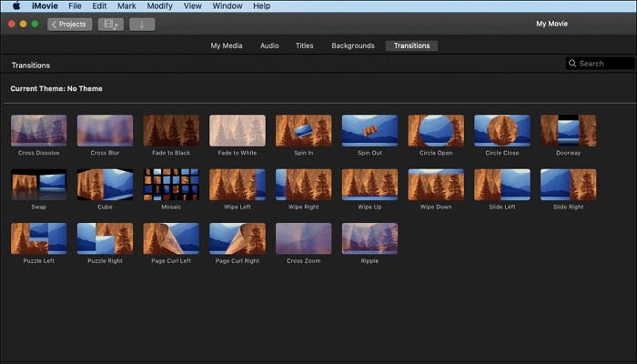Pick the Cross Zoom transition
The height and width of the screenshot is (364, 637).
303,238
